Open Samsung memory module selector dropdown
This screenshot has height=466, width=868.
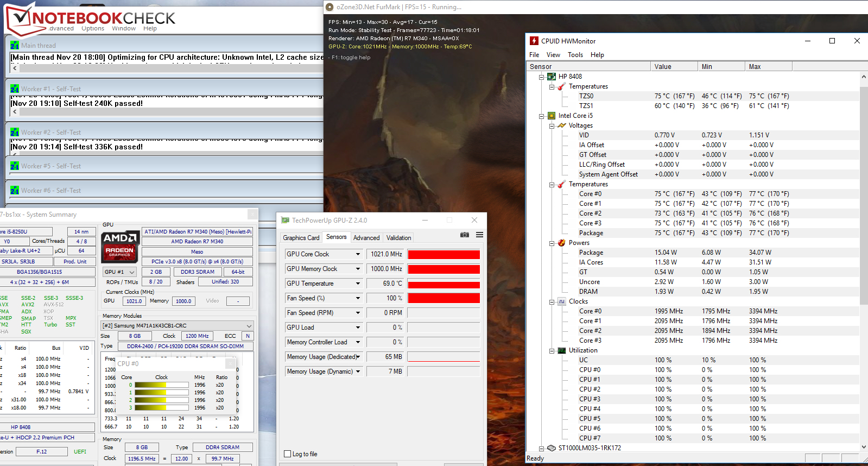[x=249, y=326]
